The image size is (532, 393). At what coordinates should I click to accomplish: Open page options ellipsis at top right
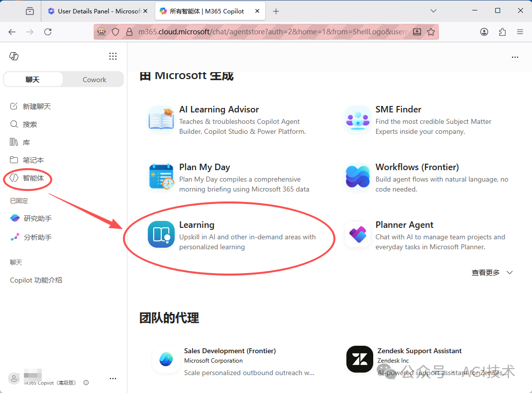515,57
